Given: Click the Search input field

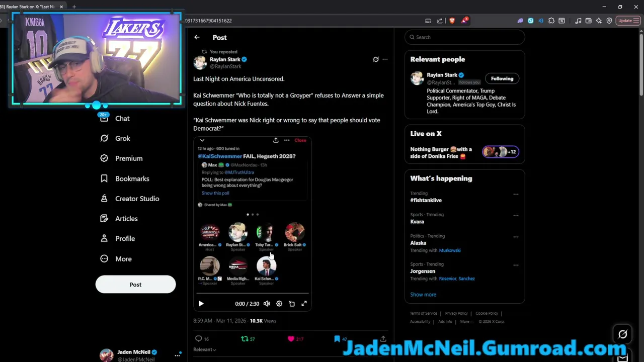Looking at the screenshot, I should click(465, 37).
